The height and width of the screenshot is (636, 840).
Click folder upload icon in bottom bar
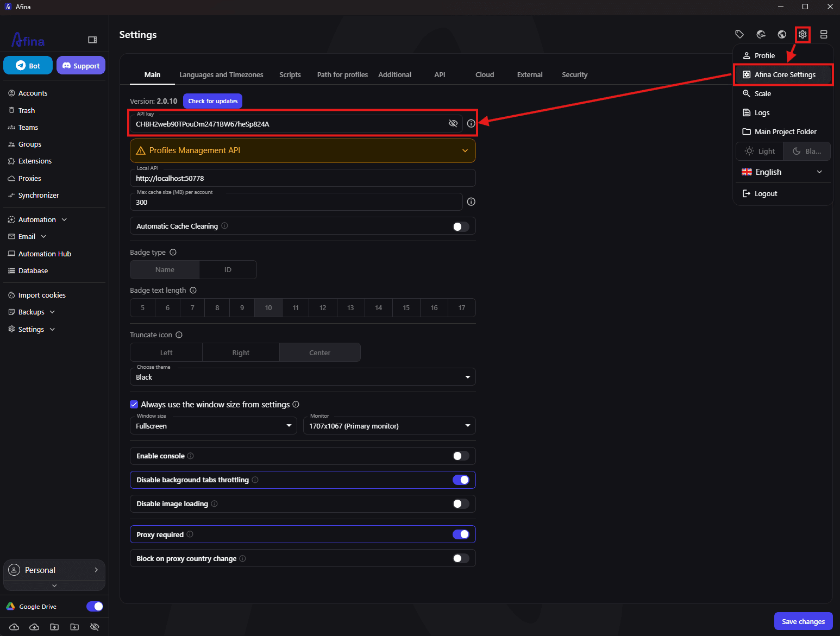pyautogui.click(x=54, y=627)
